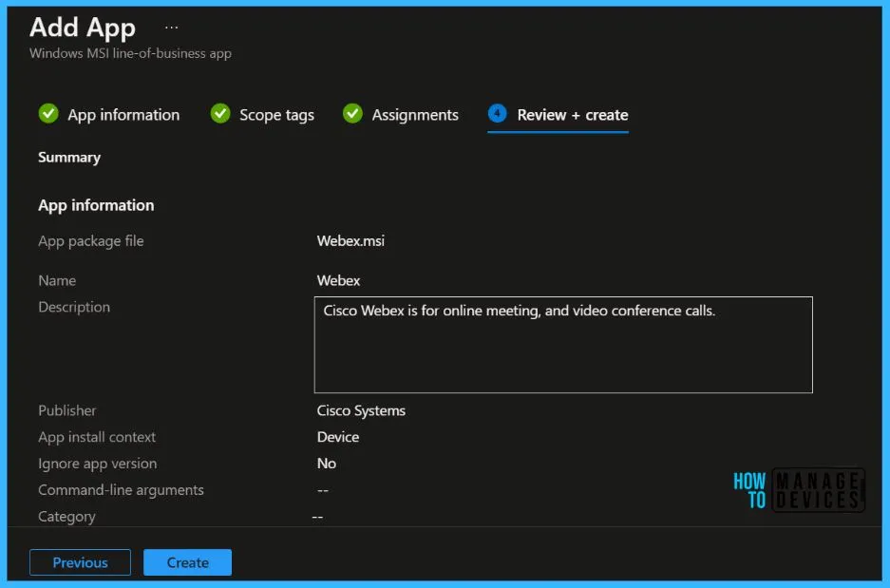Click the Publisher label
This screenshot has width=890, height=588.
(x=67, y=410)
